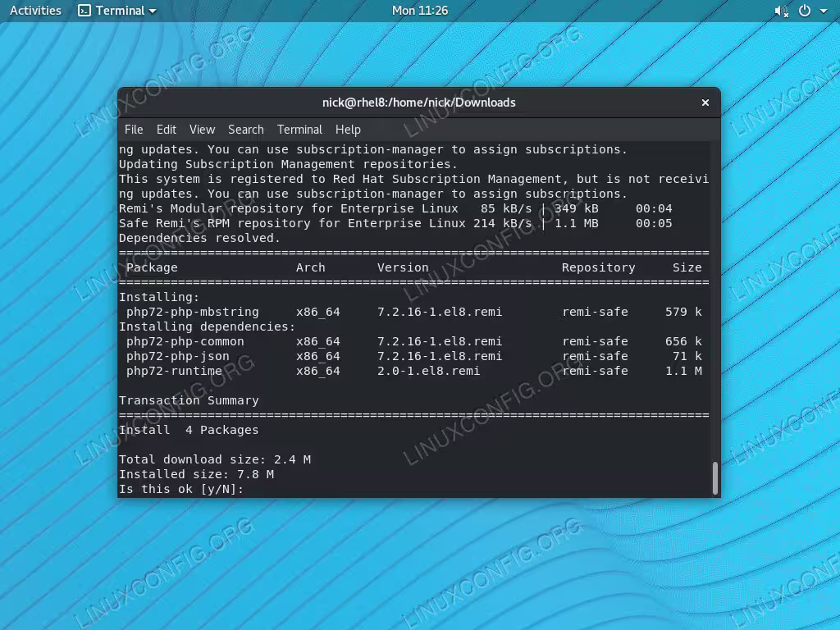Open the Activities overview
Image resolution: width=840 pixels, height=630 pixels.
pyautogui.click(x=35, y=11)
